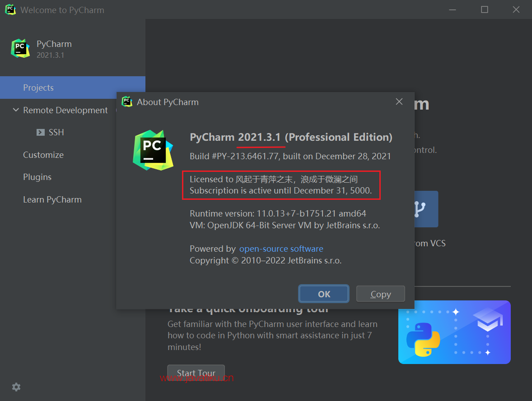Click the Get from VCS branch icon
Screen dimensions: 532x401
426,209
